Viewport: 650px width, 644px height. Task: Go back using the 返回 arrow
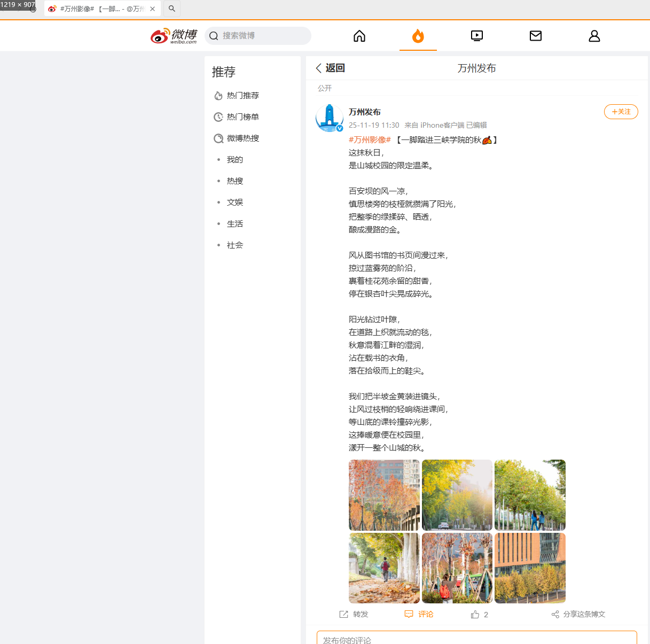[x=330, y=68]
